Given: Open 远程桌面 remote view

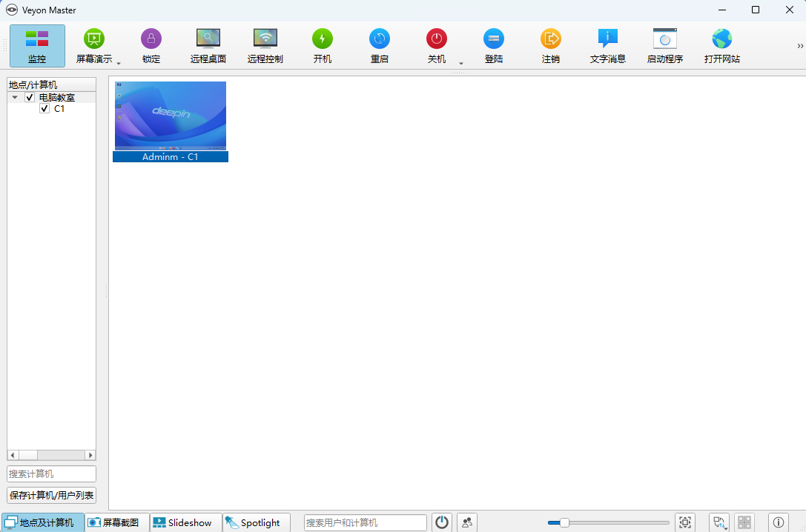Looking at the screenshot, I should [x=208, y=46].
